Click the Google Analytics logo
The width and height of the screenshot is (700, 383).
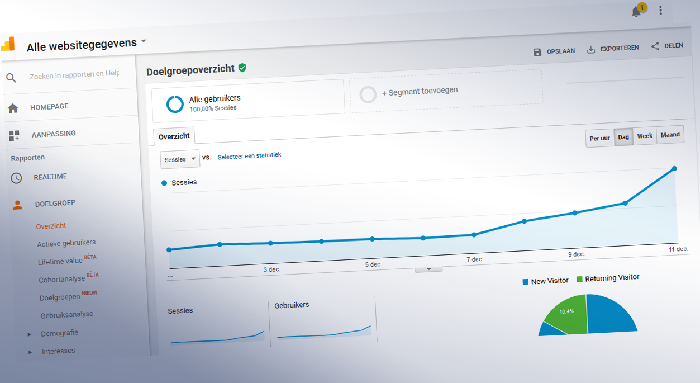point(8,44)
